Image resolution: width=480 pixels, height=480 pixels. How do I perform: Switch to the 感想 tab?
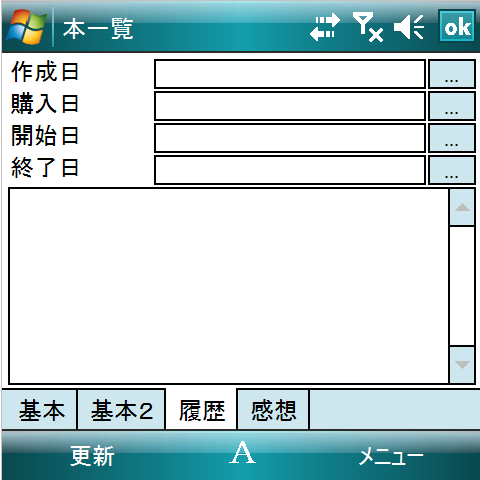pyautogui.click(x=273, y=410)
